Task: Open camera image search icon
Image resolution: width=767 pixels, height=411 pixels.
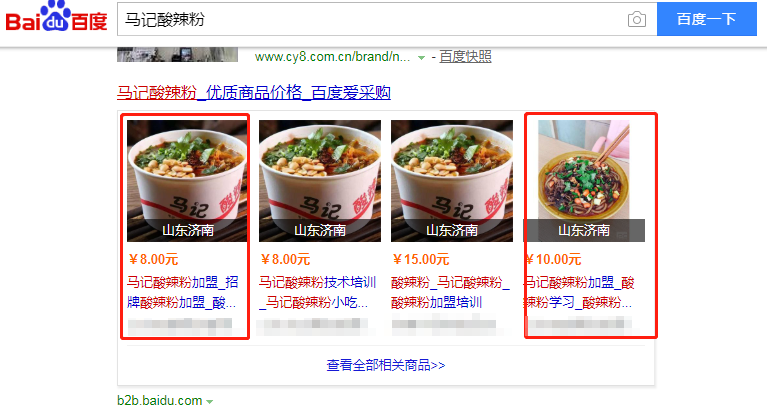Action: click(636, 20)
